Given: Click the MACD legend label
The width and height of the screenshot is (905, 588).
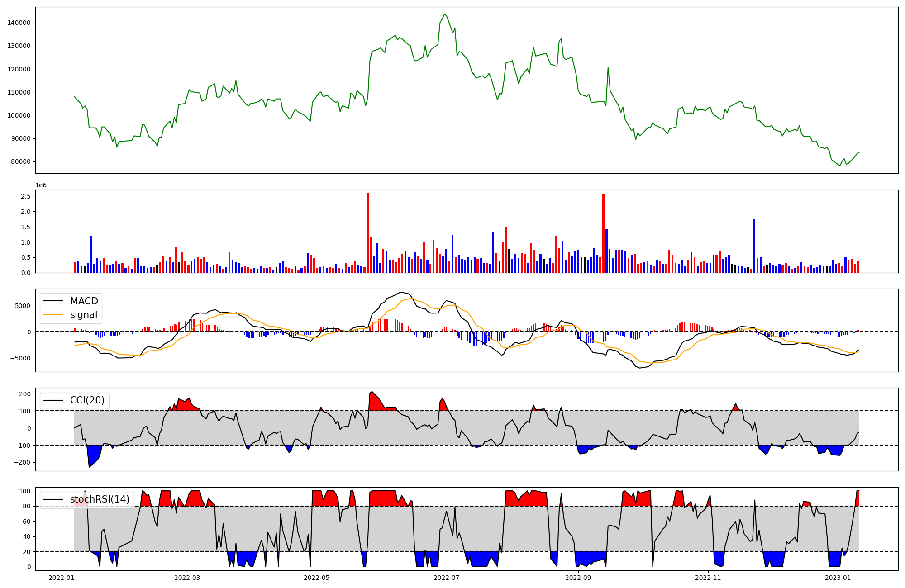Looking at the screenshot, I should 84,301.
